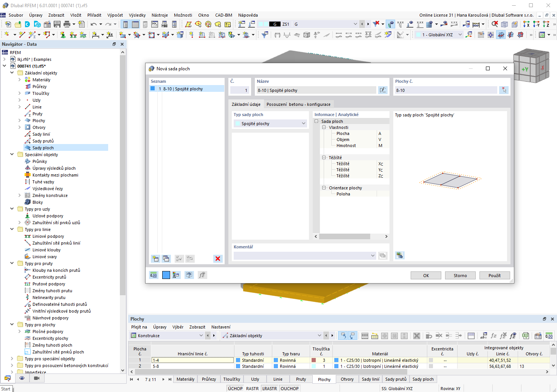Click the Informace panel horizontal scrollbar

[344, 236]
